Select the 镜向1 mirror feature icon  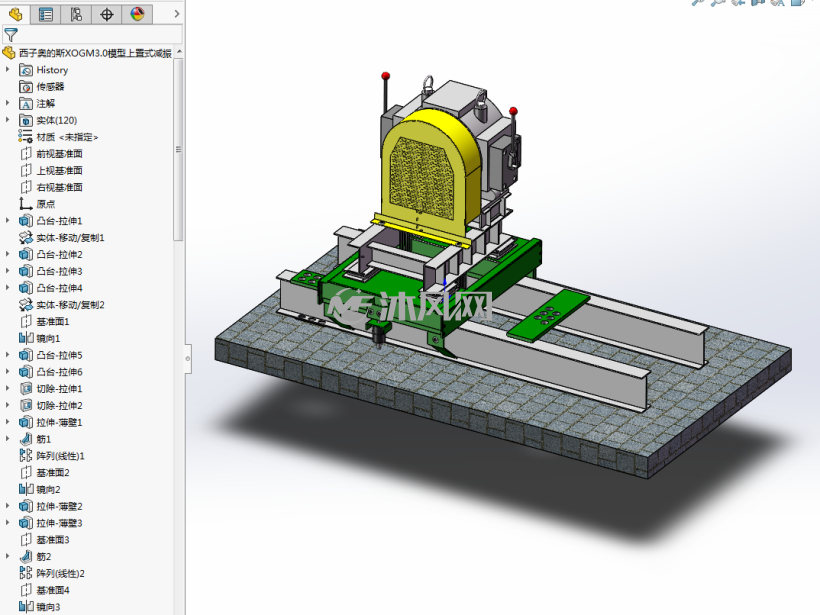click(x=26, y=338)
